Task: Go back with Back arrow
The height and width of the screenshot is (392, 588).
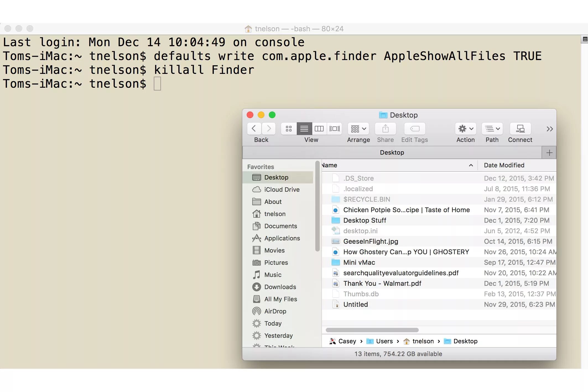Action: (x=254, y=129)
